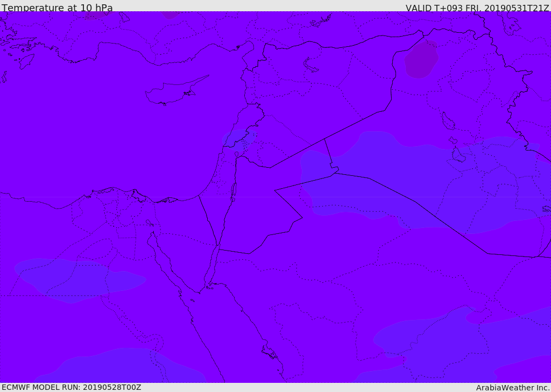This screenshot has width=551, height=392.
Task: Click the darker purple temperature patch in northern Iraq
Action: [x=421, y=59]
